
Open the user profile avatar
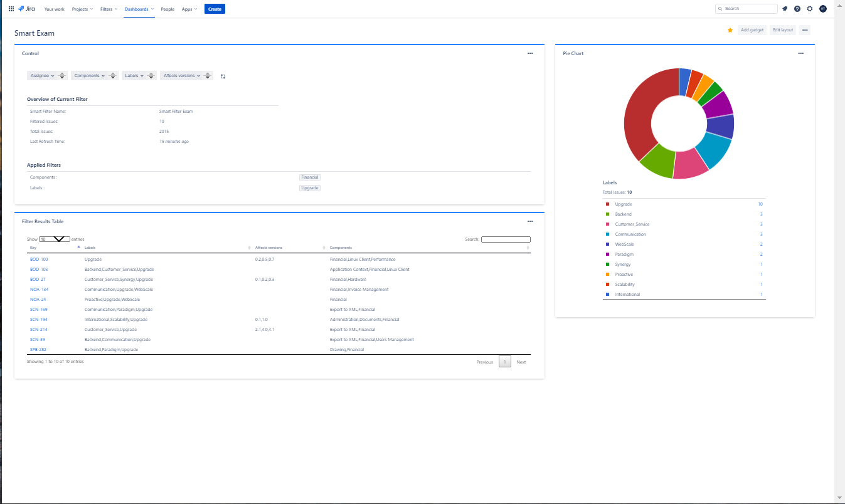823,9
